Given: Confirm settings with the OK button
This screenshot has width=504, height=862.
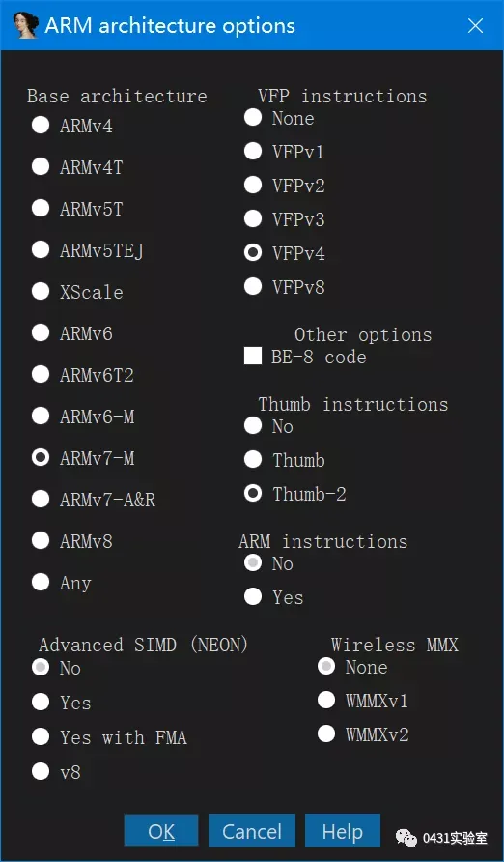Looking at the screenshot, I should [x=161, y=832].
